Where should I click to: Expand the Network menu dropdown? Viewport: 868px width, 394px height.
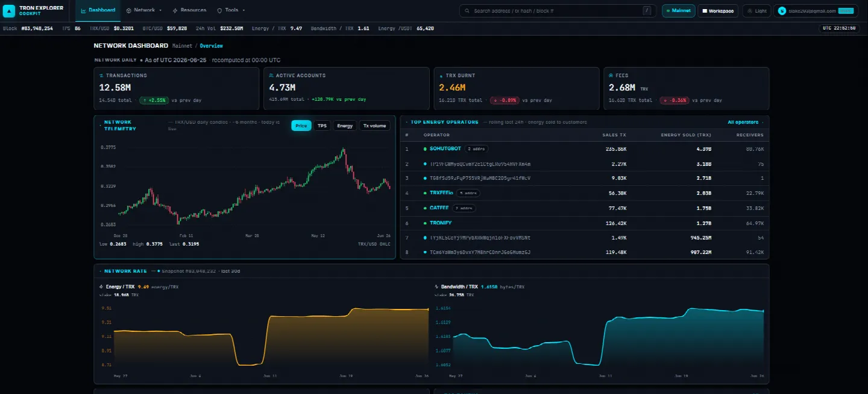click(145, 10)
